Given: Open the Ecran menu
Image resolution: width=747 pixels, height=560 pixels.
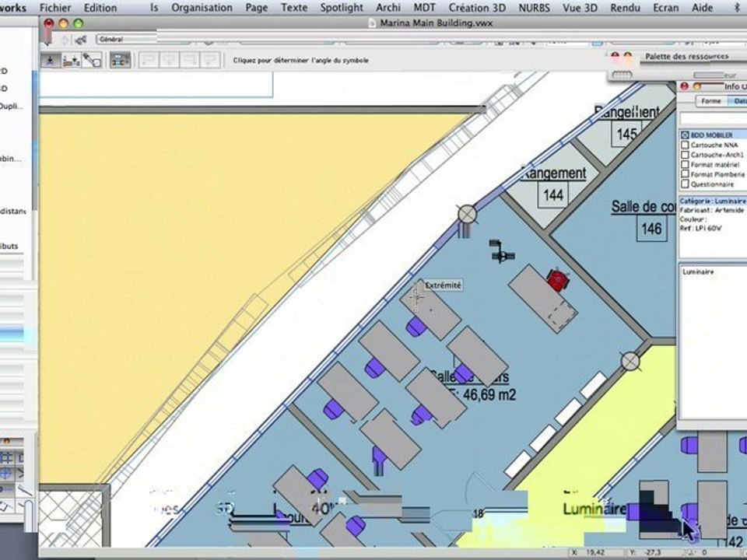Looking at the screenshot, I should pos(665,8).
